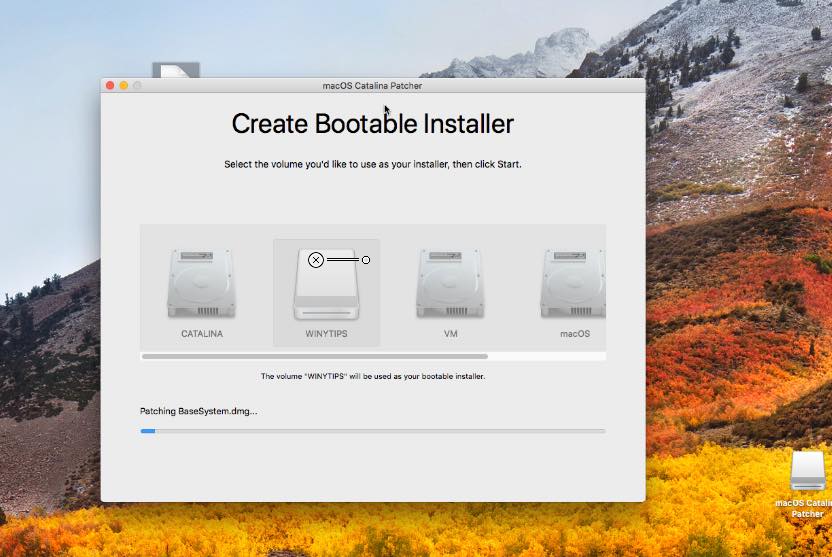This screenshot has width=832, height=557.
Task: Select the CATALINA volume drive icon
Action: pos(202,283)
